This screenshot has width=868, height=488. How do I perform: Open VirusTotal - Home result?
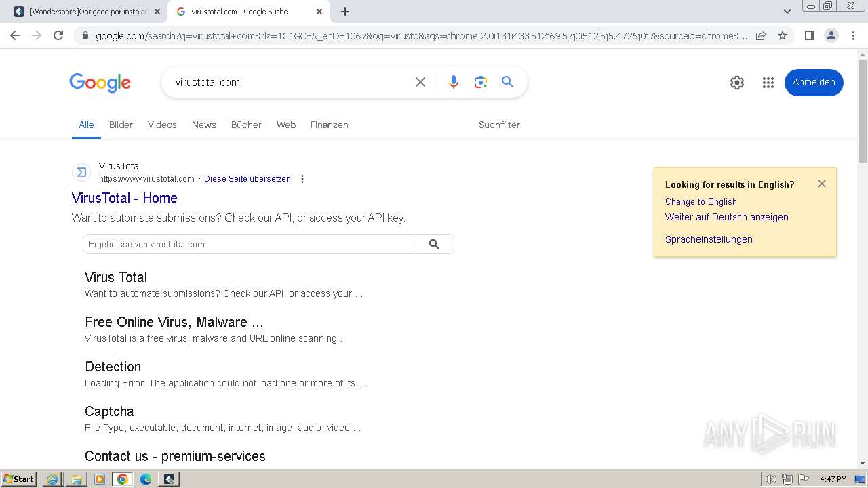[124, 198]
